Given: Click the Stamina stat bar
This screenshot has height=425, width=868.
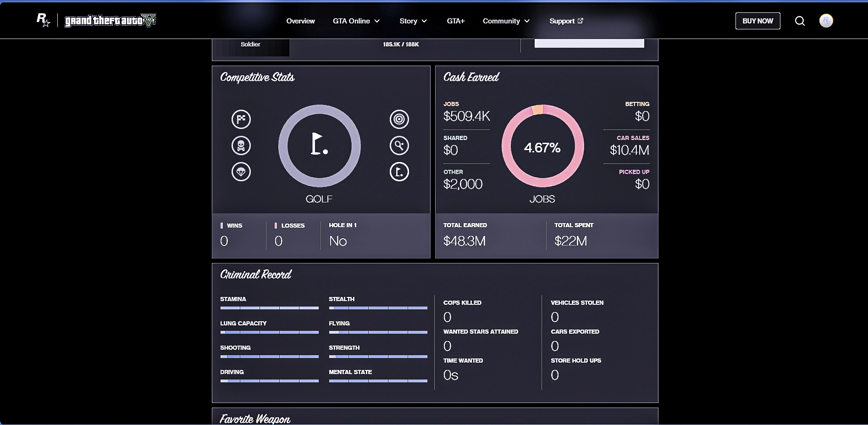Looking at the screenshot, I should pyautogui.click(x=269, y=308).
